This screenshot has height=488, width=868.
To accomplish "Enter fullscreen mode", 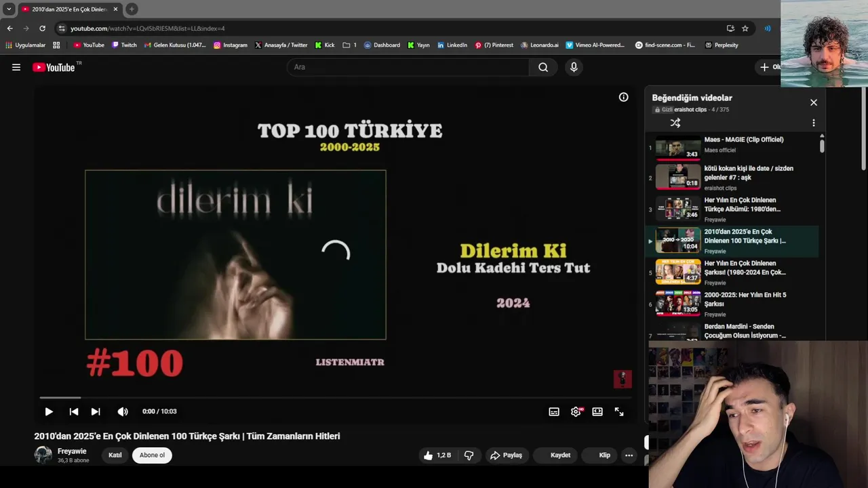I will pyautogui.click(x=619, y=411).
